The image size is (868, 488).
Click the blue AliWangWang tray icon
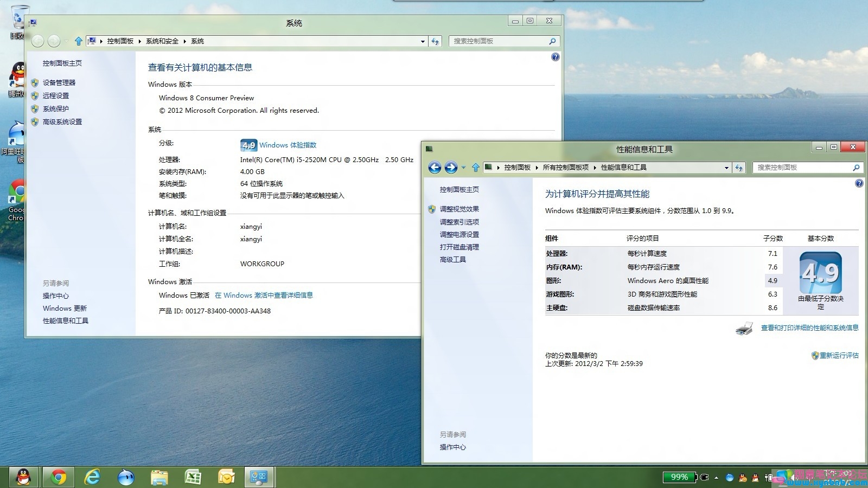729,478
